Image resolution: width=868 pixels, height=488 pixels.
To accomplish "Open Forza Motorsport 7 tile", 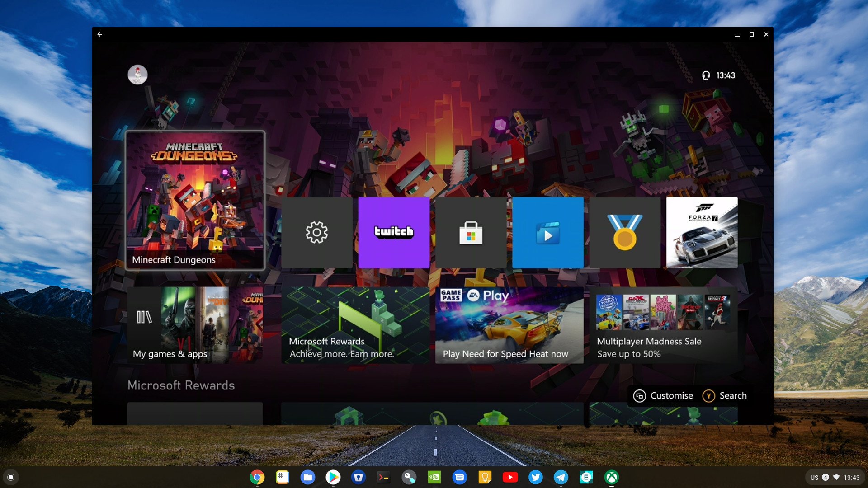I will click(702, 232).
